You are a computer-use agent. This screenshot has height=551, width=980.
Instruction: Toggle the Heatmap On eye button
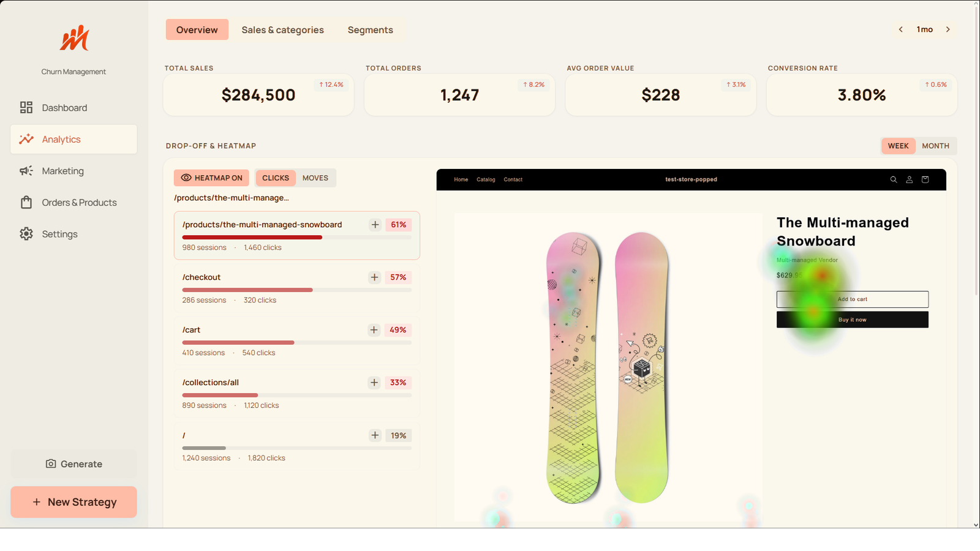point(211,178)
